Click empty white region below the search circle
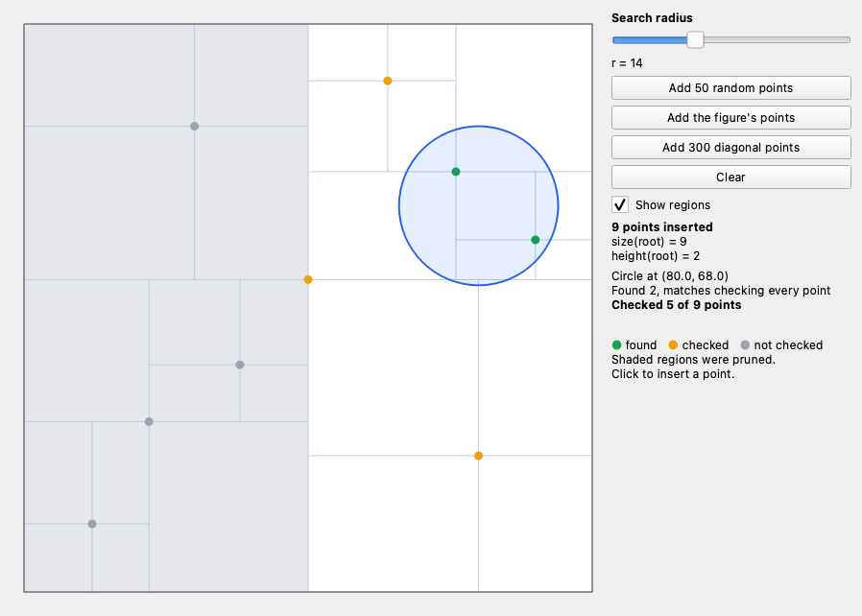862x616 pixels. pyautogui.click(x=393, y=367)
